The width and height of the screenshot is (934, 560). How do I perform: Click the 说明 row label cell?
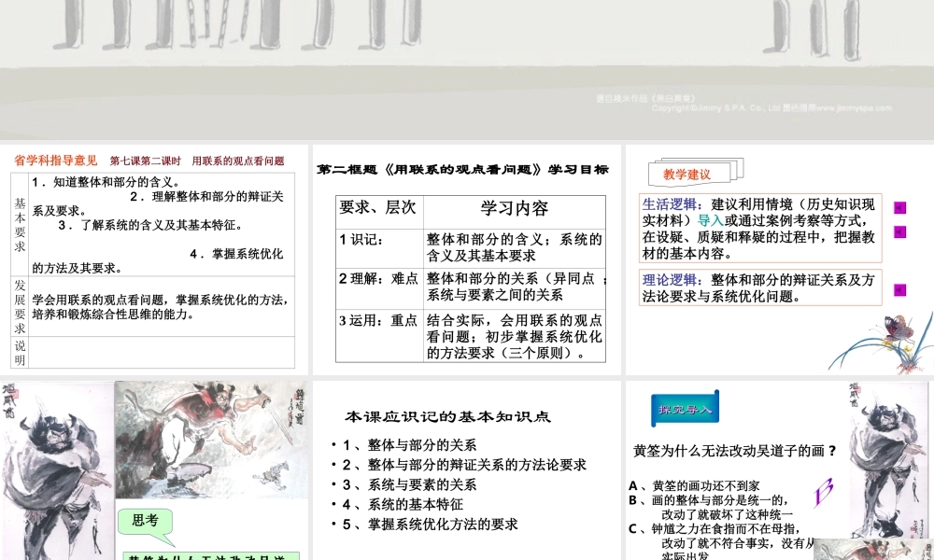coord(20,352)
